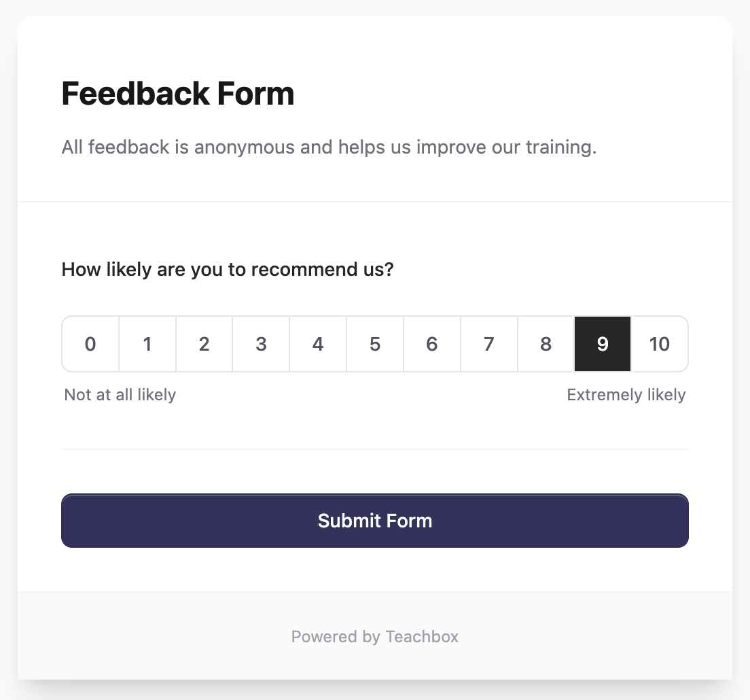The width and height of the screenshot is (750, 700).
Task: Click the highlighted 9 rating
Action: (x=603, y=344)
